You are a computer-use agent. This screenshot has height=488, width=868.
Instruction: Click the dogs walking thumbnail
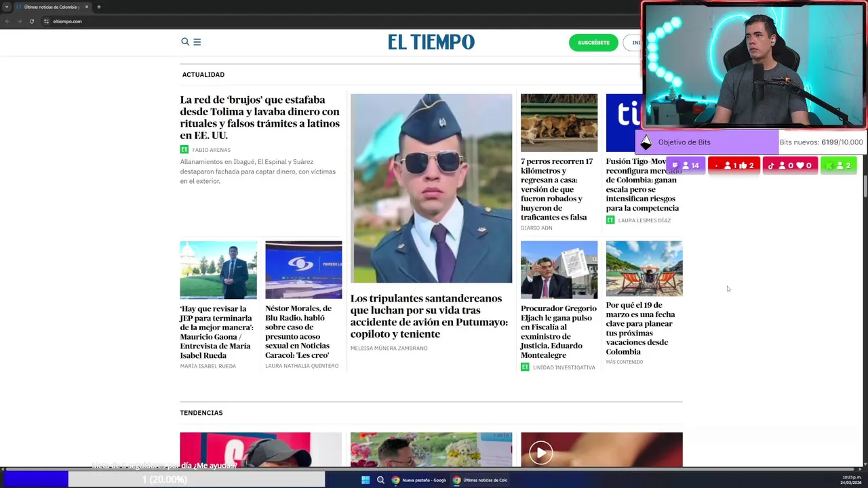click(x=559, y=123)
